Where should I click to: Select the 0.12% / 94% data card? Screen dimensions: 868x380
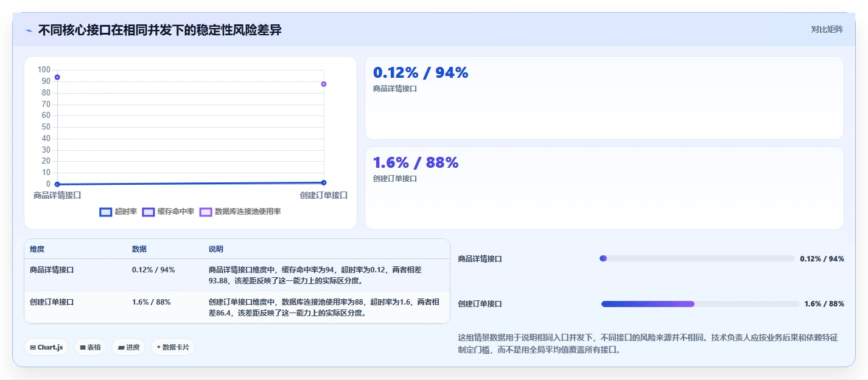(604, 98)
